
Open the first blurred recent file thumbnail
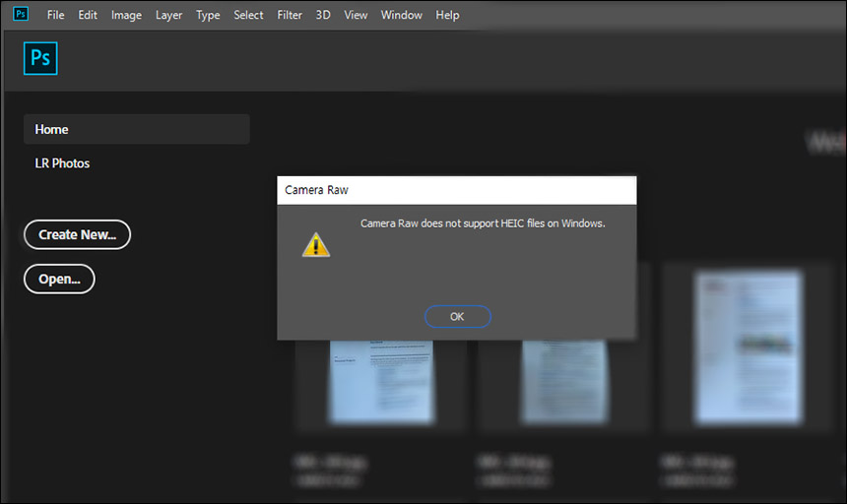(x=381, y=382)
